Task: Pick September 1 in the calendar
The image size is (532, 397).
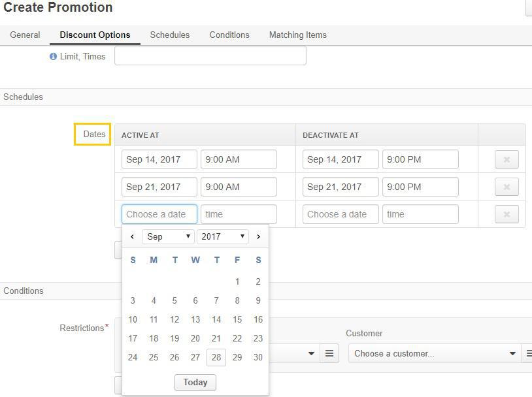Action: (237, 281)
